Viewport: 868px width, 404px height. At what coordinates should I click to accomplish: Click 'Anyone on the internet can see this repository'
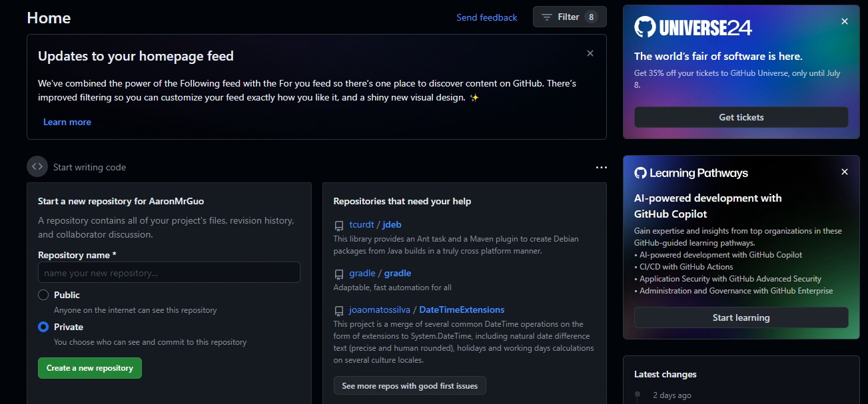pyautogui.click(x=135, y=310)
